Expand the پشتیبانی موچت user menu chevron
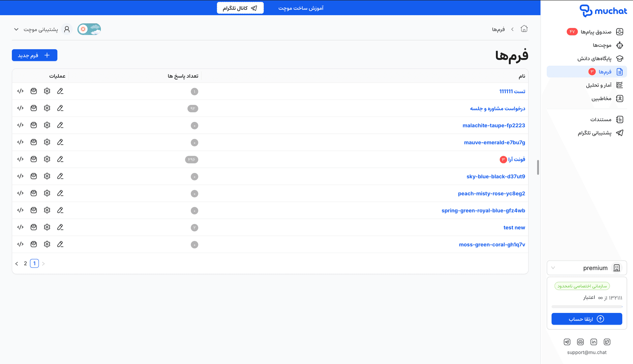 [x=16, y=29]
